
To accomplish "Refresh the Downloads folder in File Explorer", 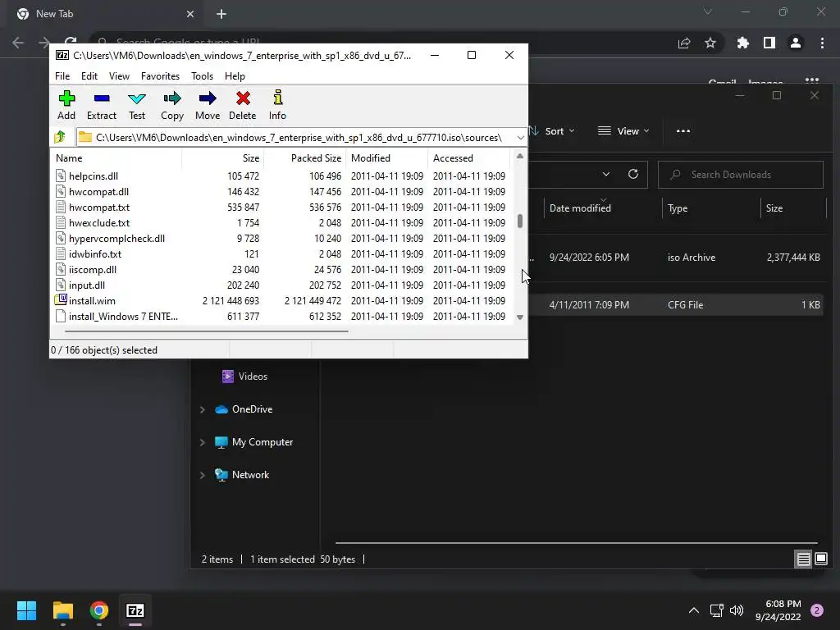I will click(633, 174).
